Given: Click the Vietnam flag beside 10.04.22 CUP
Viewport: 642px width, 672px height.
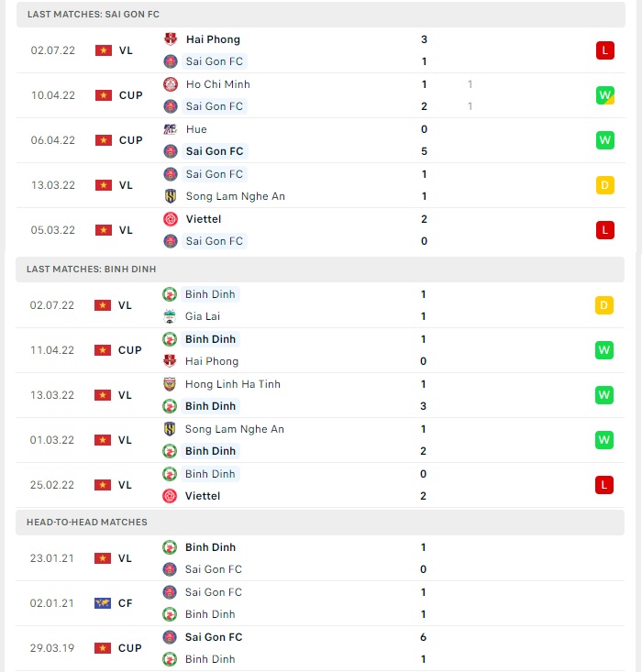Looking at the screenshot, I should point(104,95).
